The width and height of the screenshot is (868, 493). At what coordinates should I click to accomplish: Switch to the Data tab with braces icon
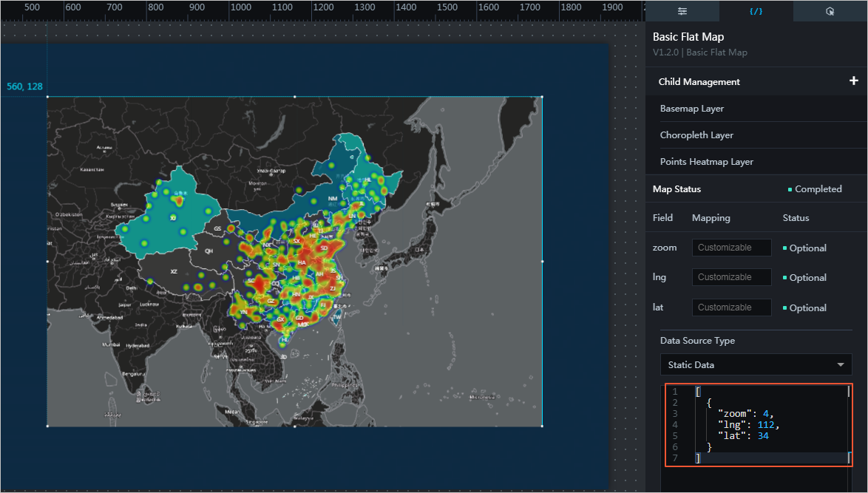point(756,11)
